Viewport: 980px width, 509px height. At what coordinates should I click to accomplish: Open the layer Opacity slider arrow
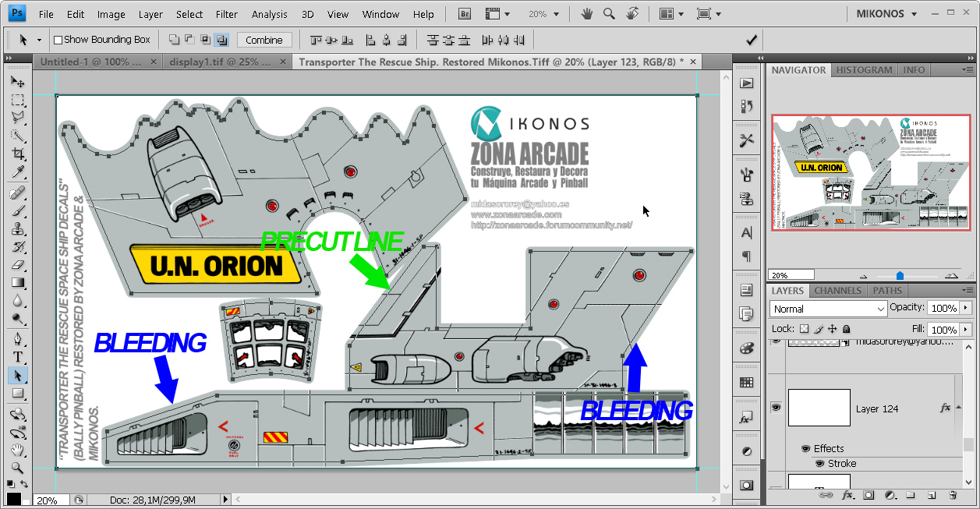(967, 308)
